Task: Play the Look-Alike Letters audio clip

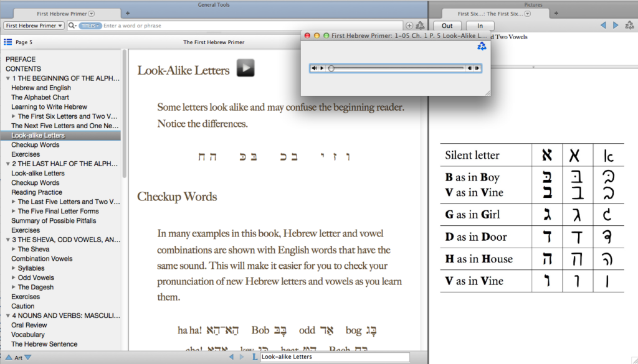Action: tap(245, 68)
